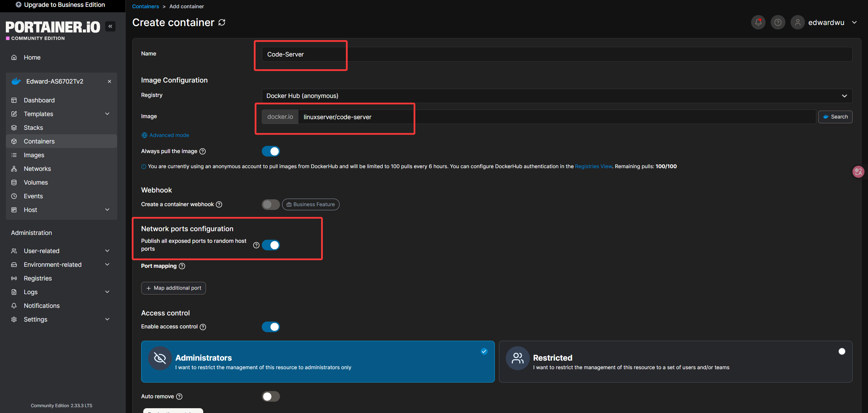
Task: Click the Port mapping help icon
Action: [x=182, y=266]
